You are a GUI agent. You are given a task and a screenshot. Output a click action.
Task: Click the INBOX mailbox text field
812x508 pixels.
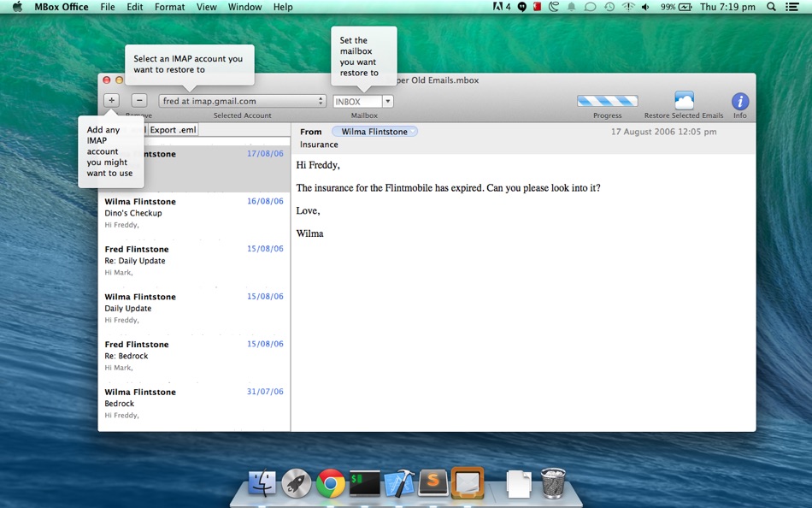tap(358, 102)
